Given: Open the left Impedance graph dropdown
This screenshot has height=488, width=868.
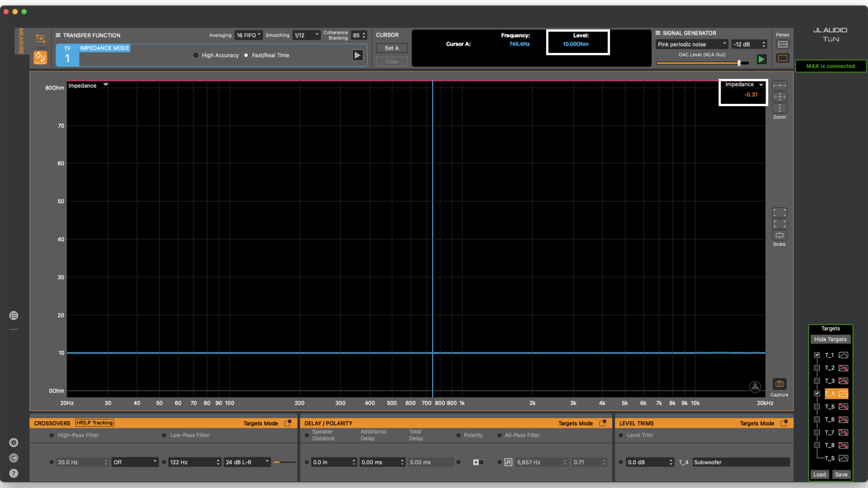Looking at the screenshot, I should click(x=106, y=85).
